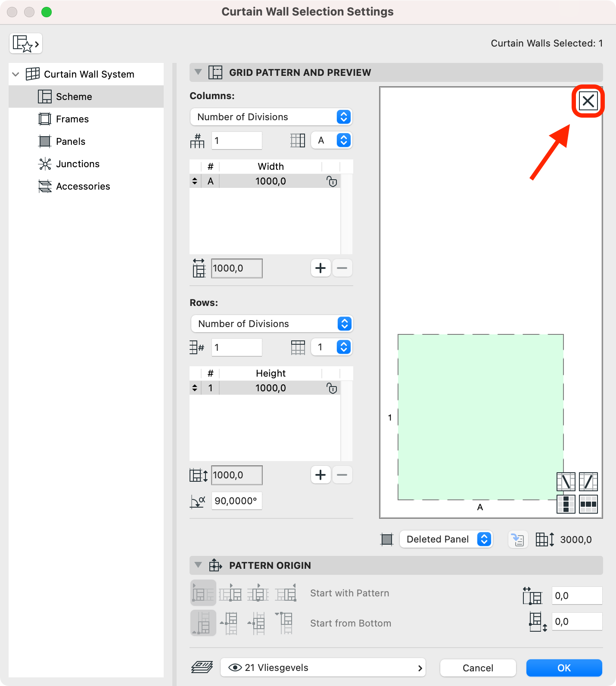Select first Start from Bottom option
Screen dimensions: 616x686
(x=203, y=623)
